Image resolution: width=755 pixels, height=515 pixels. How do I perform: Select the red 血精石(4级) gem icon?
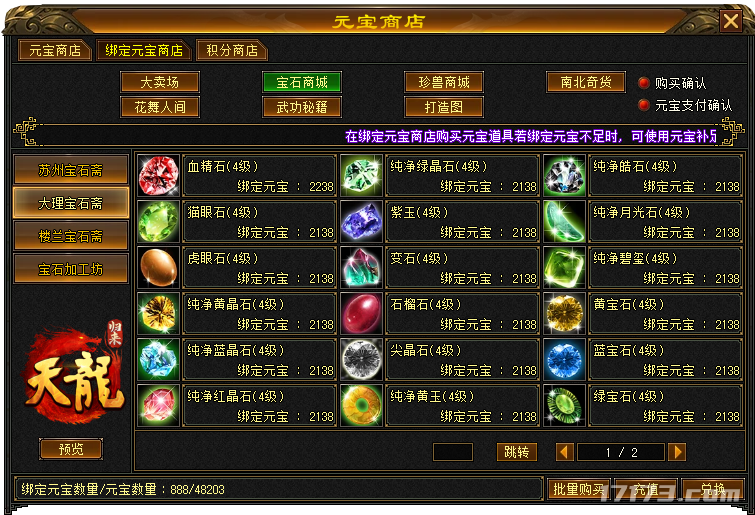158,176
